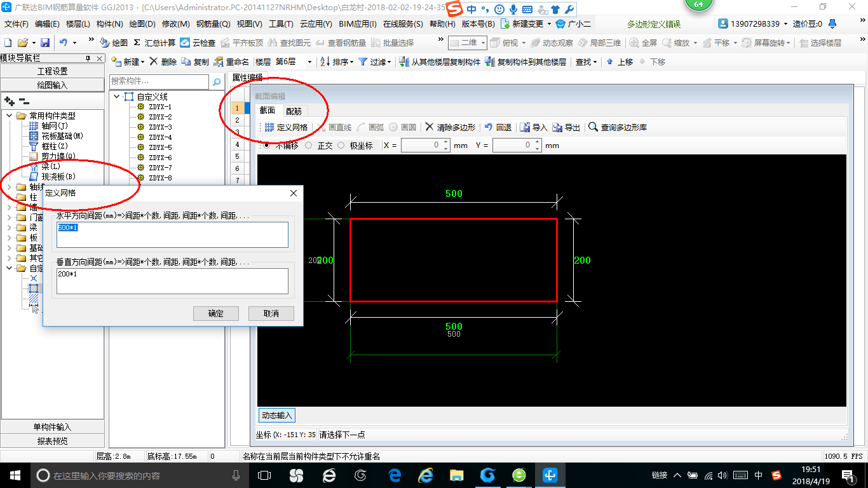Open File Explorer from the taskbar

tap(456, 475)
